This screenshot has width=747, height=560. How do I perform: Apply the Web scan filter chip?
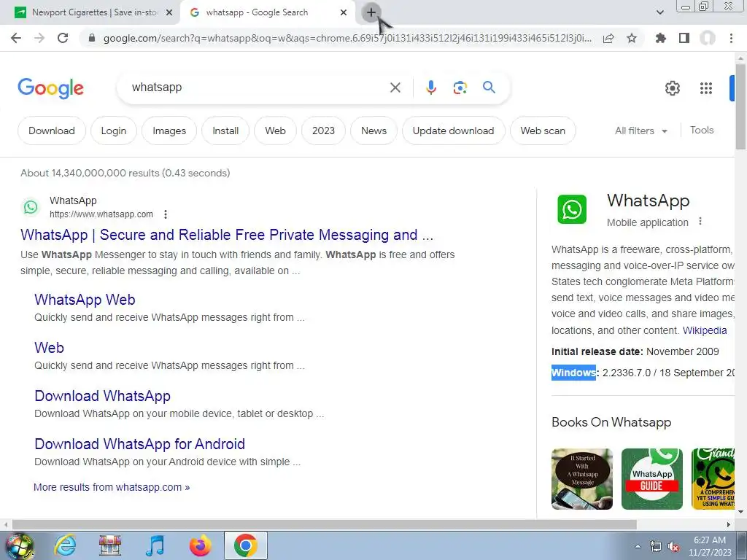[x=543, y=131]
